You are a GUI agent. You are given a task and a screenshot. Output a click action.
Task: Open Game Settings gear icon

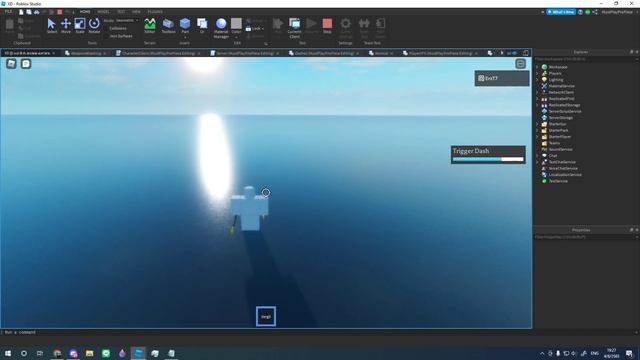click(x=345, y=28)
